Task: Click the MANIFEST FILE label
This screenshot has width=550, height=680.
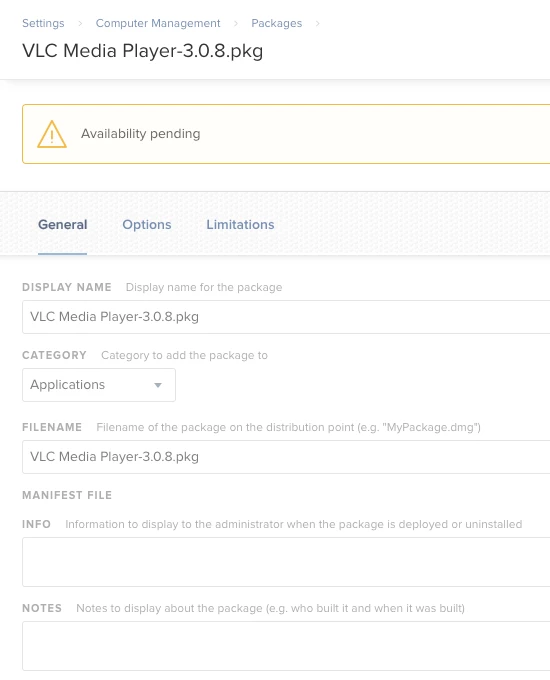Action: pos(67,495)
